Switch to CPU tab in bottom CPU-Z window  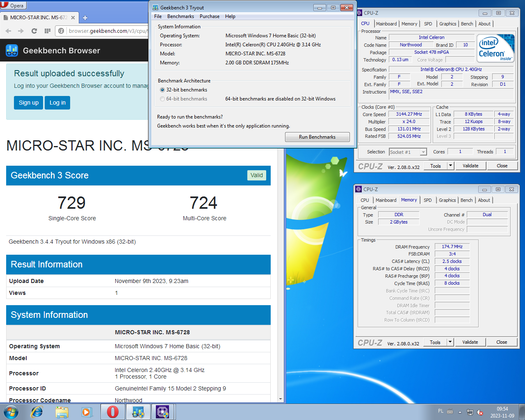365,200
